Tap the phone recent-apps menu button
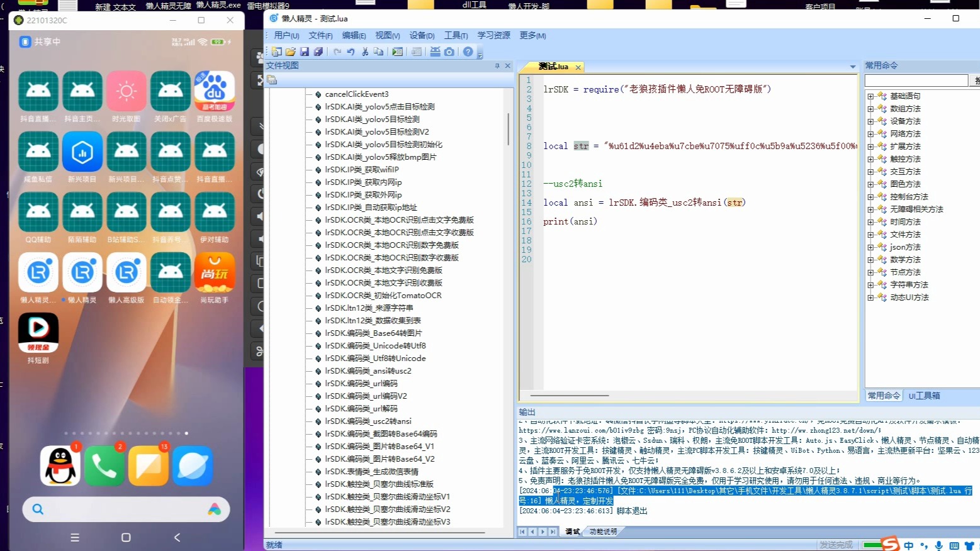Image resolution: width=980 pixels, height=551 pixels. 75,537
